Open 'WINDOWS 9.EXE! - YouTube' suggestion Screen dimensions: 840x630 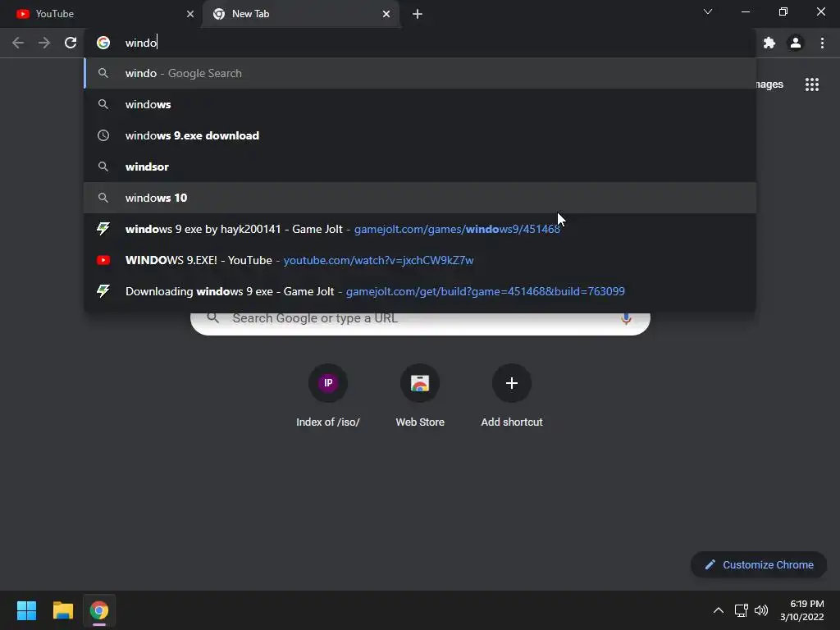pos(420,260)
